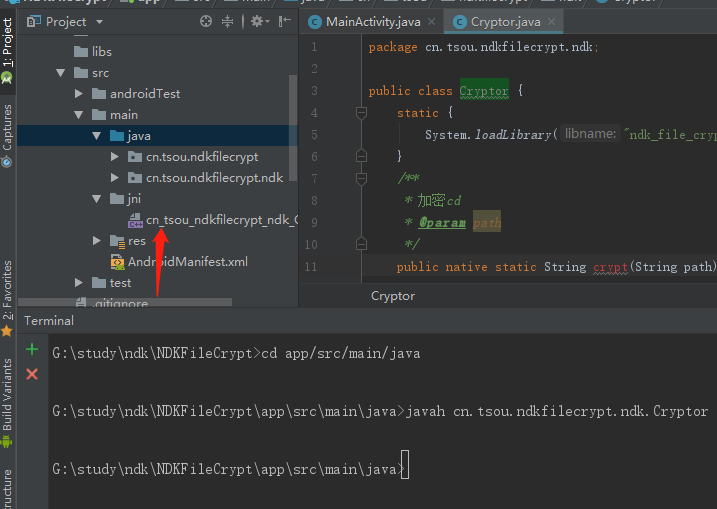
Task: Click the Cryptor breadcrumb below editor
Action: [393, 296]
